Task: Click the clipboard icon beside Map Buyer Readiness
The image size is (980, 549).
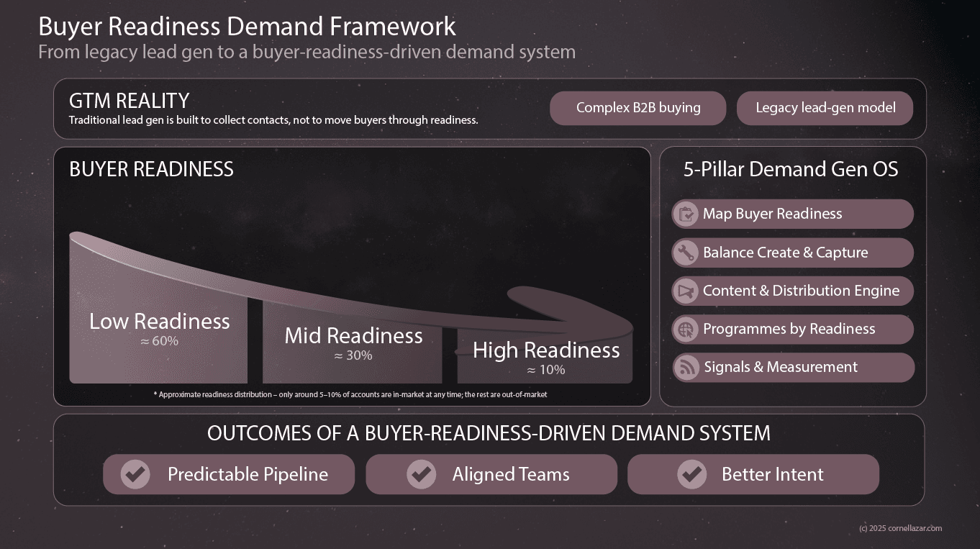Action: coord(686,214)
